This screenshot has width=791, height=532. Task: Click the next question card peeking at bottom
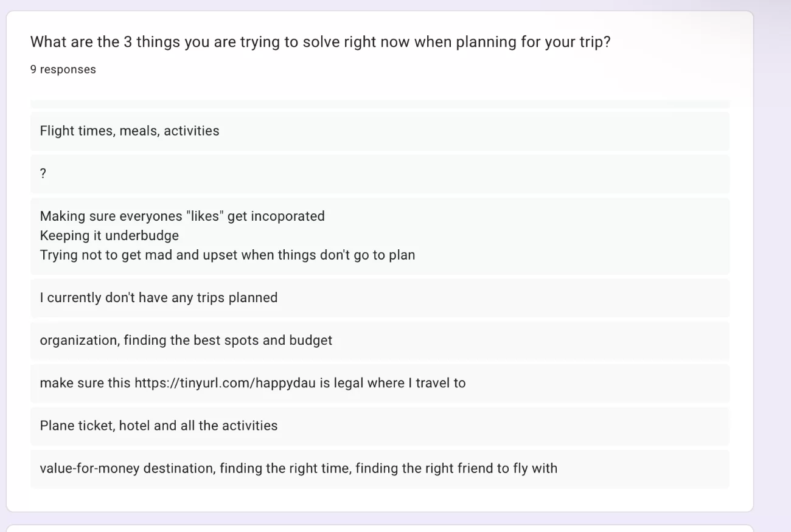click(x=380, y=528)
